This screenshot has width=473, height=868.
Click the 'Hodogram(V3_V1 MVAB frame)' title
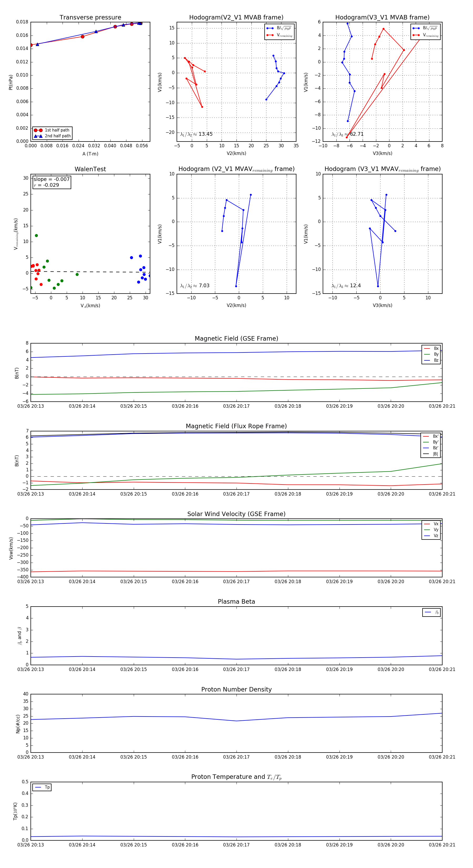point(382,18)
